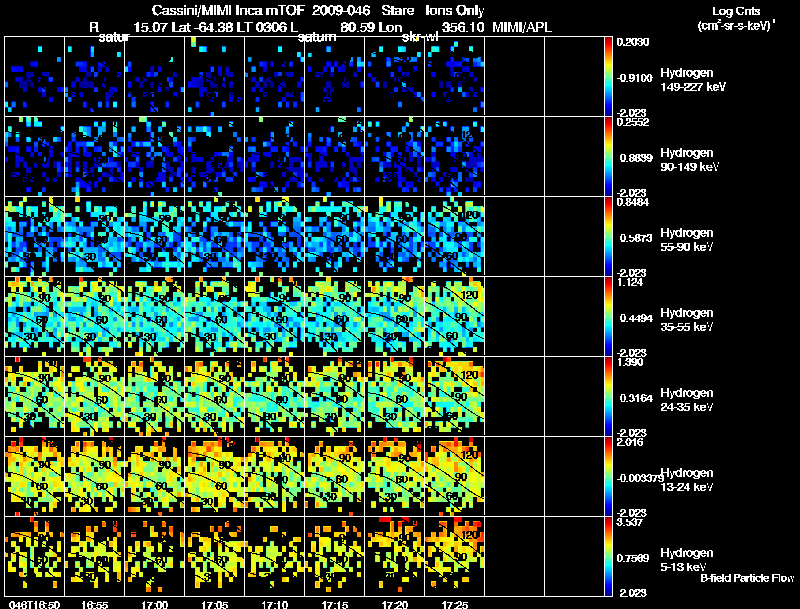Click the '17:15' time axis label
The image size is (800, 609).
pos(335,604)
